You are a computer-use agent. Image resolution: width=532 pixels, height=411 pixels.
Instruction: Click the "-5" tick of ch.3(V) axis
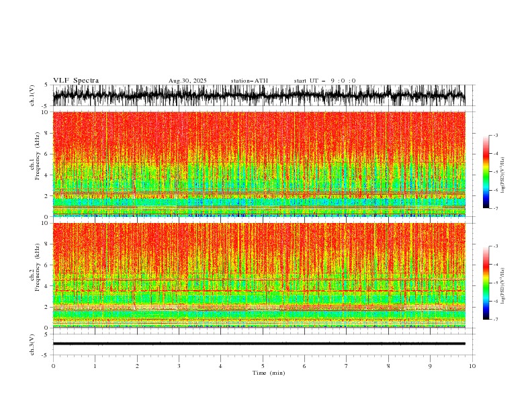click(x=45, y=355)
